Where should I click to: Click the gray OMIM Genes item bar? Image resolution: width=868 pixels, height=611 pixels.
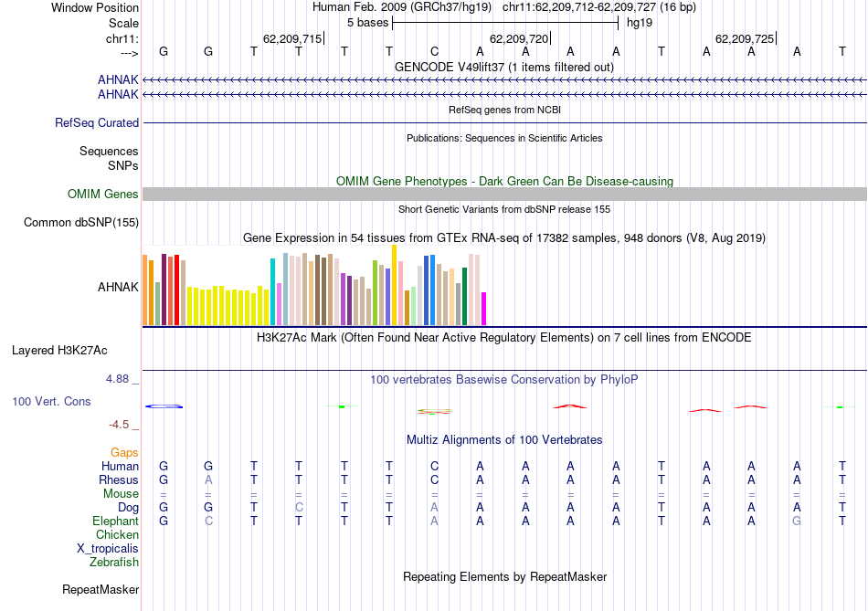(x=504, y=194)
